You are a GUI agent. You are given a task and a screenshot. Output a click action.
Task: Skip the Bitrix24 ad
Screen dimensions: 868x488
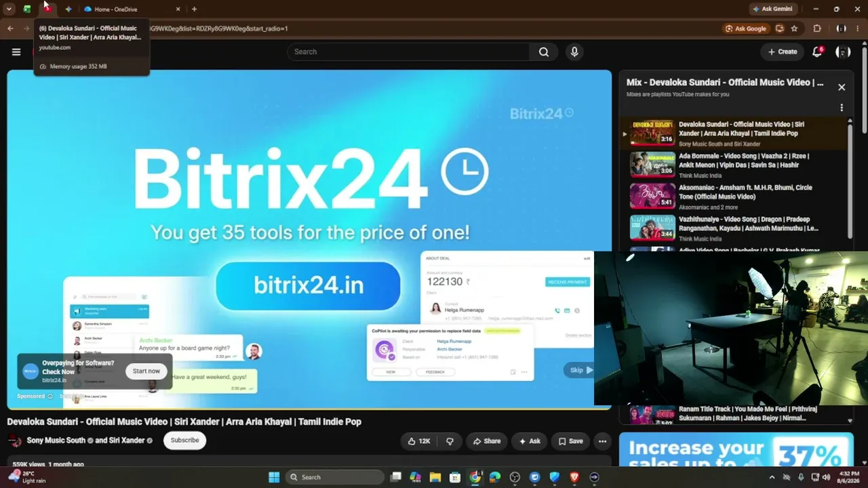point(578,370)
